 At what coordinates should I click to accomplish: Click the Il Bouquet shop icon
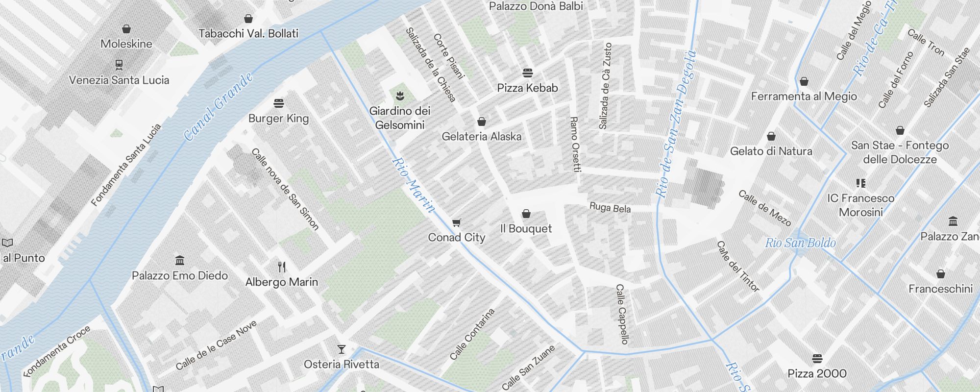pyautogui.click(x=526, y=214)
